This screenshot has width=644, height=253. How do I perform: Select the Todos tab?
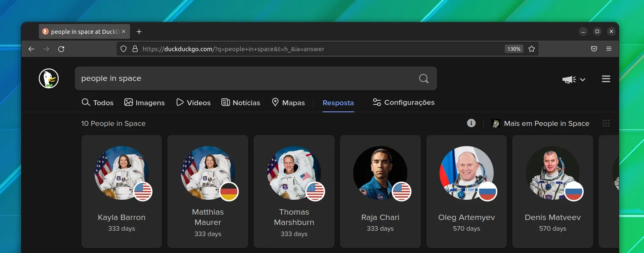[97, 102]
